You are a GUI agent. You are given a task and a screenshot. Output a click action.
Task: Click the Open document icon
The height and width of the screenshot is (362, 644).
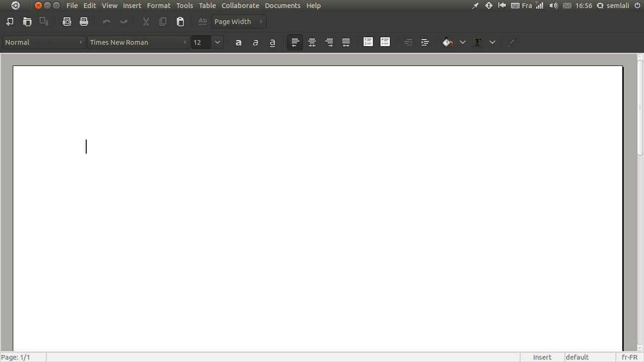tap(27, 22)
